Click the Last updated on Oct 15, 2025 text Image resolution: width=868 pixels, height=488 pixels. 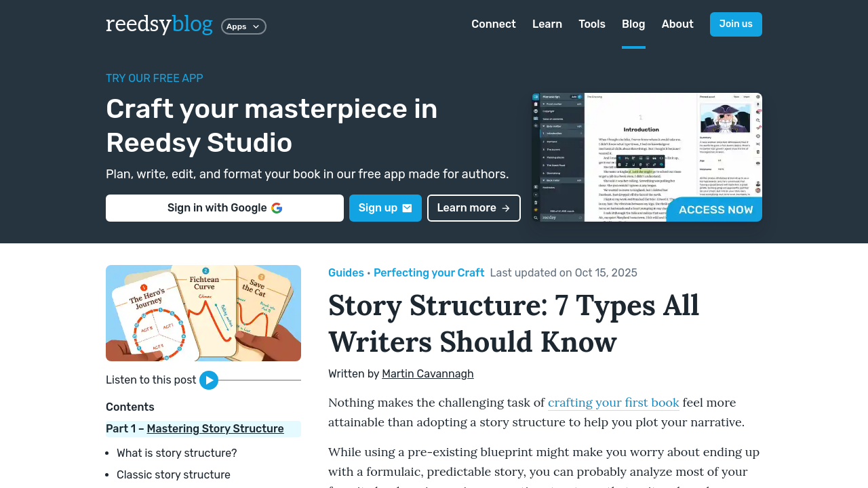click(x=564, y=272)
